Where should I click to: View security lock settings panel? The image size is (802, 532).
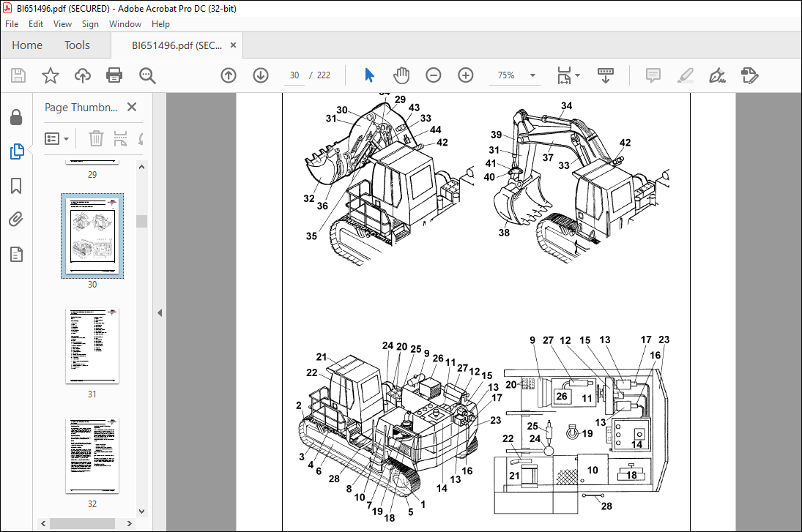pos(16,117)
